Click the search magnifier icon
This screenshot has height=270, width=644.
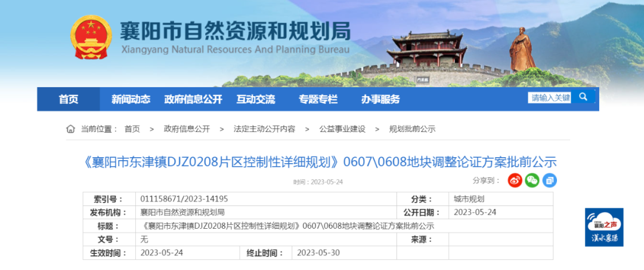click(583, 97)
